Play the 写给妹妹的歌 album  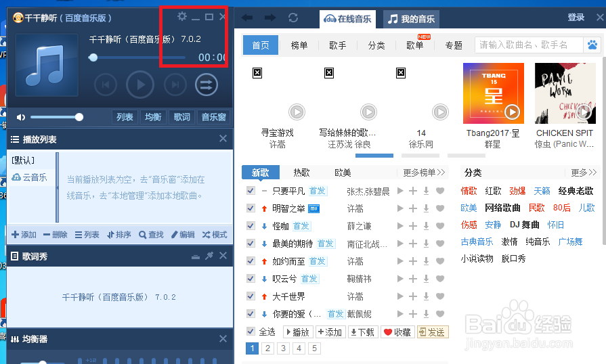tap(369, 112)
